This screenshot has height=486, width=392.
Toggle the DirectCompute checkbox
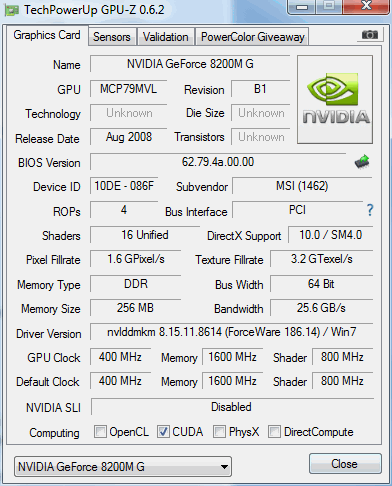point(274,432)
